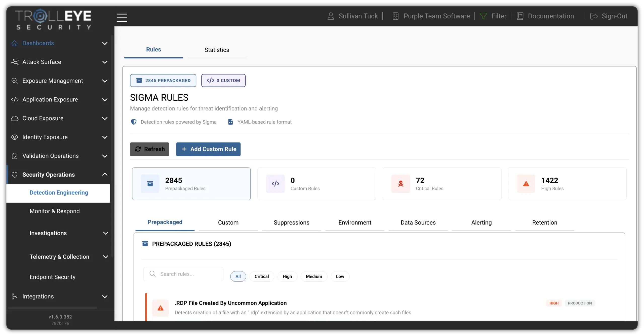Click the Add Custom Rule button
The height and width of the screenshot is (336, 644).
coord(208,149)
